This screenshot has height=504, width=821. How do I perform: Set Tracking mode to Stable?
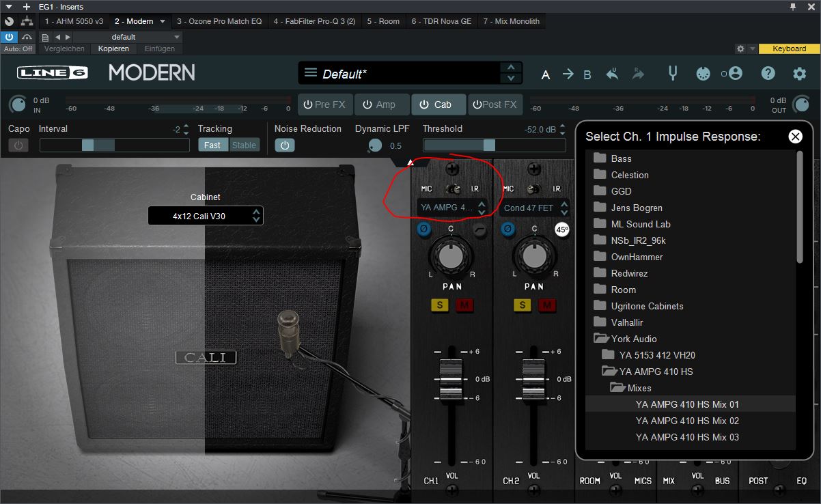click(x=244, y=145)
